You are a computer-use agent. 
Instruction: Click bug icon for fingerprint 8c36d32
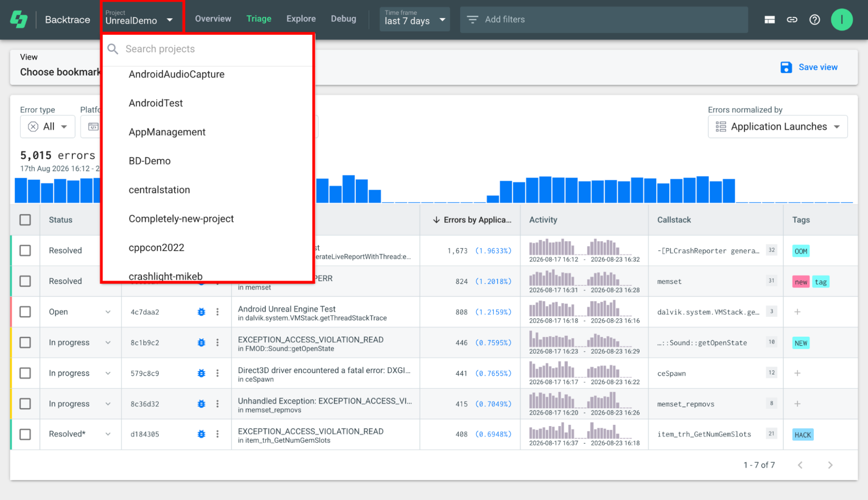point(201,404)
